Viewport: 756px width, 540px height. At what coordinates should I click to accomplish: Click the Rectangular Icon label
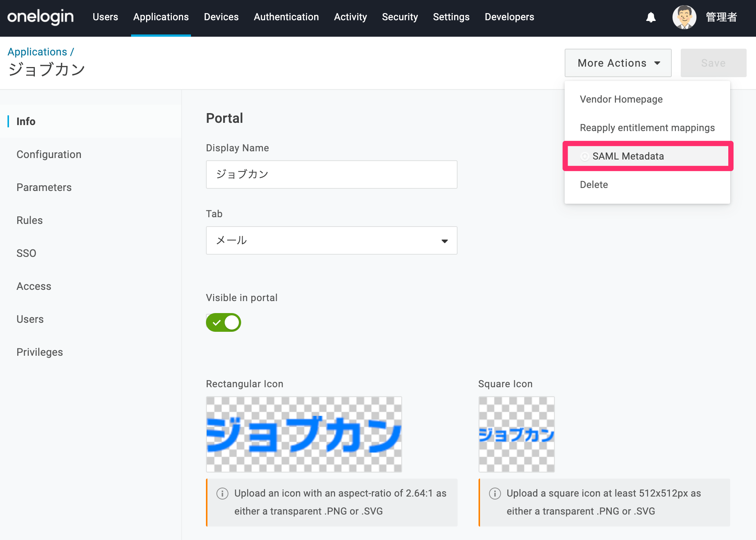pos(245,384)
